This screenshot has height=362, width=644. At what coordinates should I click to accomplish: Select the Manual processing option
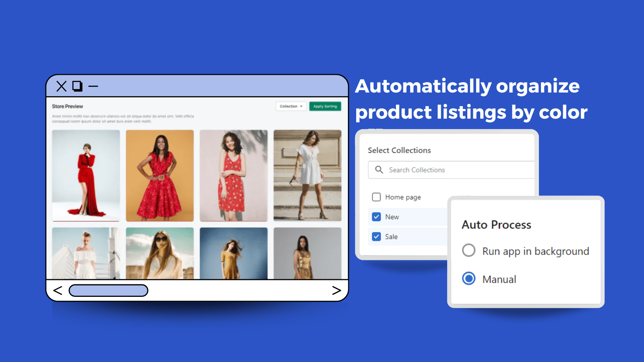pos(469,278)
